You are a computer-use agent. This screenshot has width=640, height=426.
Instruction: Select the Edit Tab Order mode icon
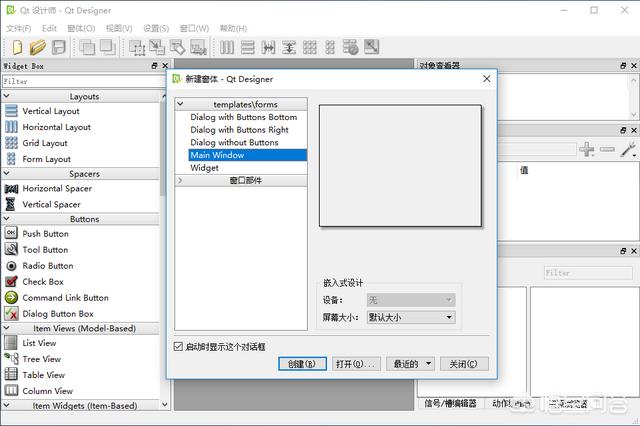(198, 47)
